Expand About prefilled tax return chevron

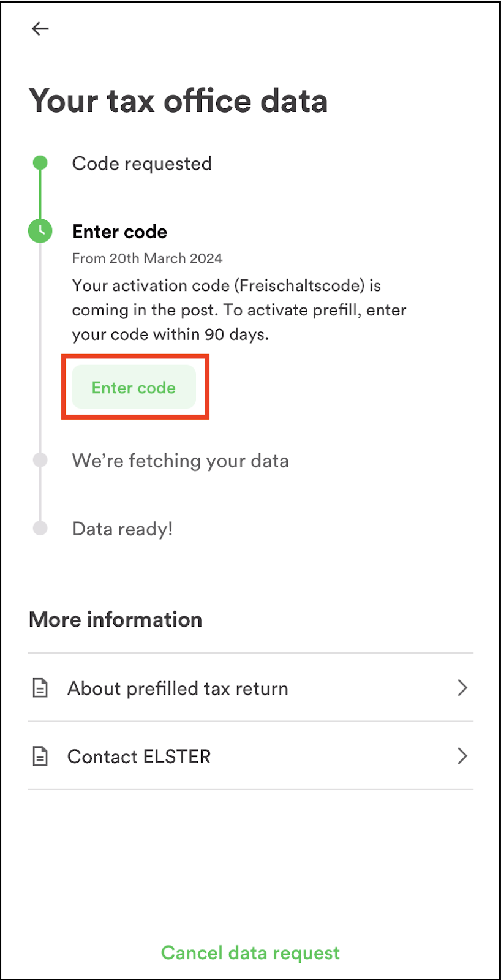(x=462, y=688)
